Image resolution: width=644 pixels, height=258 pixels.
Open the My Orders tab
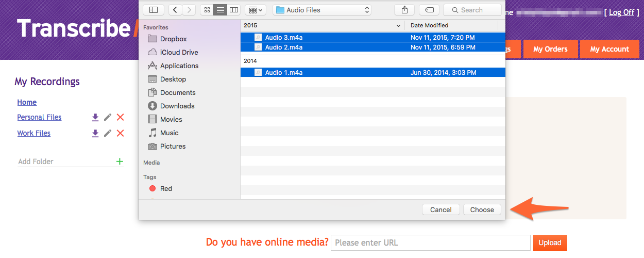tap(550, 49)
